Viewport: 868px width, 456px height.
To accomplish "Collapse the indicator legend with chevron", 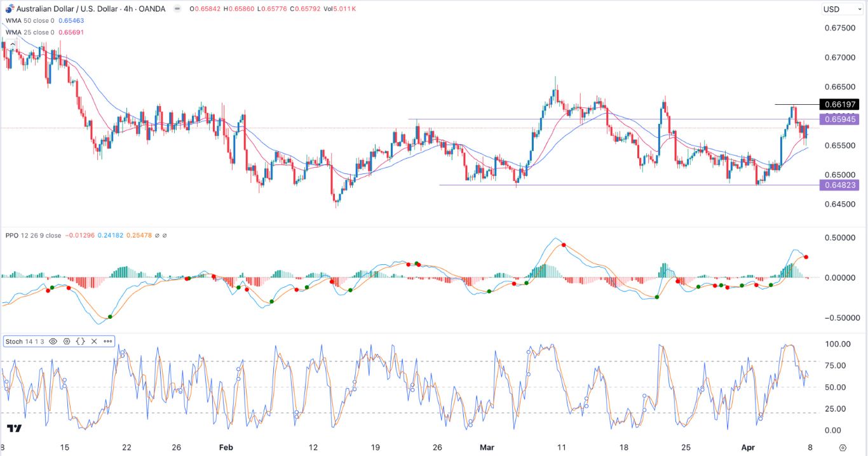I will (x=12, y=44).
